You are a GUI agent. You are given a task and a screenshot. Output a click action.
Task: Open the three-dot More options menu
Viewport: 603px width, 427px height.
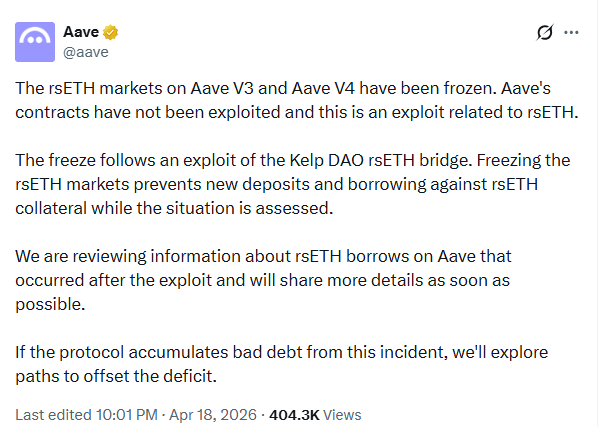pyautogui.click(x=572, y=32)
